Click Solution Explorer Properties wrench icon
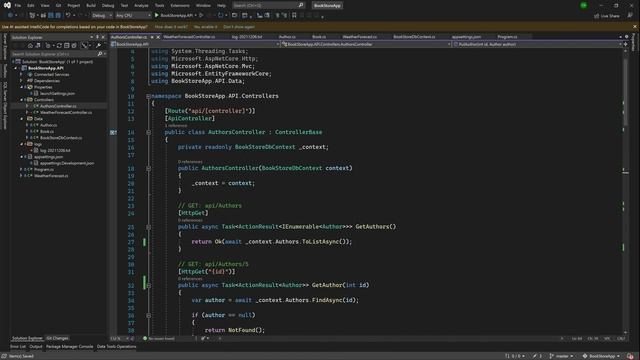Viewport: 640px width, 360px height. click(98, 45)
